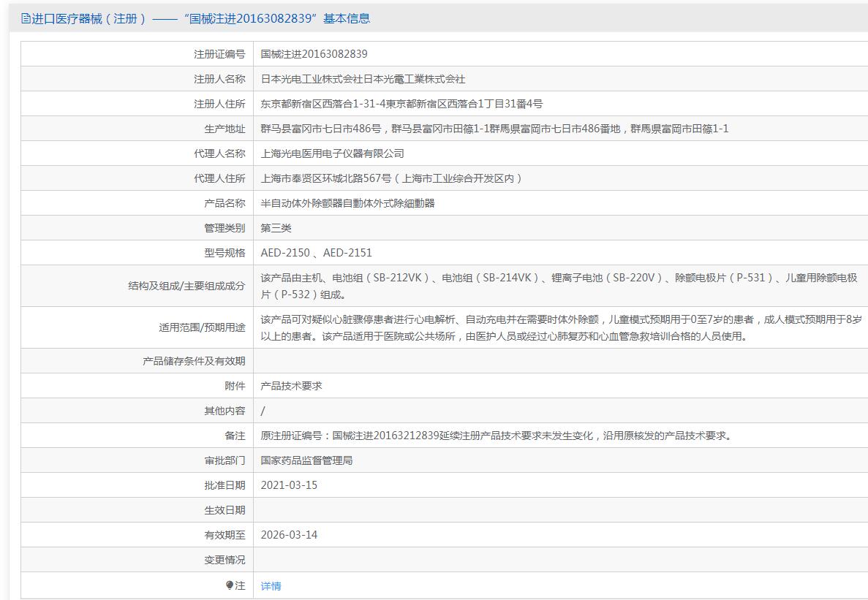This screenshot has width=868, height=600.
Task: Click the lightbulb icon beside 注
Action: coord(230,585)
